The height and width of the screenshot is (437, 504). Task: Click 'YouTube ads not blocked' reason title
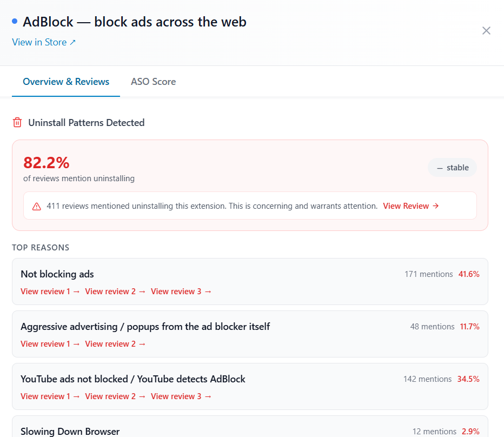[132, 379]
